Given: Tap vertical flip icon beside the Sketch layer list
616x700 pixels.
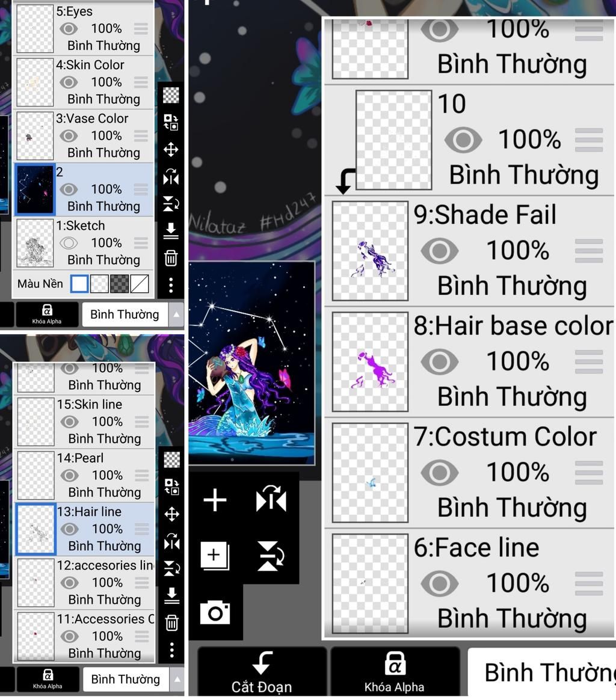Looking at the screenshot, I should pos(171,204).
